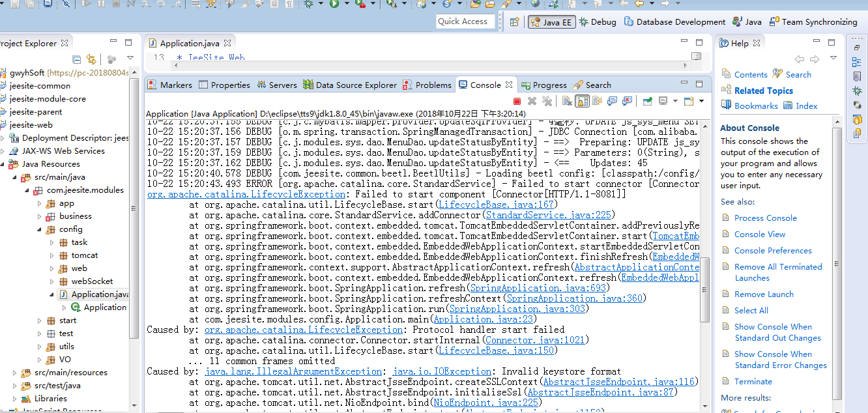Viewport: 868px width, 413px height.
Task: Open the Display Selected Console dropdown arrow
Action: pos(674,101)
